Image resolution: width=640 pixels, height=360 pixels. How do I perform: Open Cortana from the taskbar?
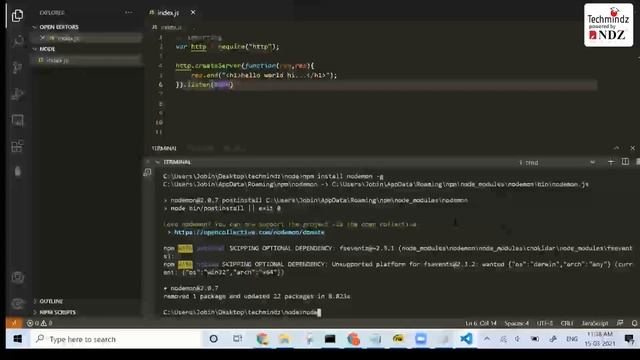click(x=213, y=339)
